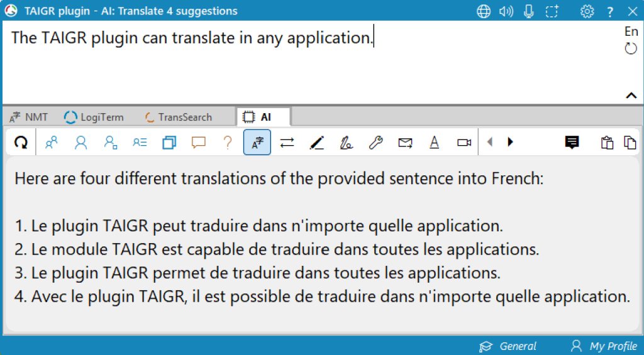Click the refresh icon in the AI toolbar

pyautogui.click(x=21, y=143)
